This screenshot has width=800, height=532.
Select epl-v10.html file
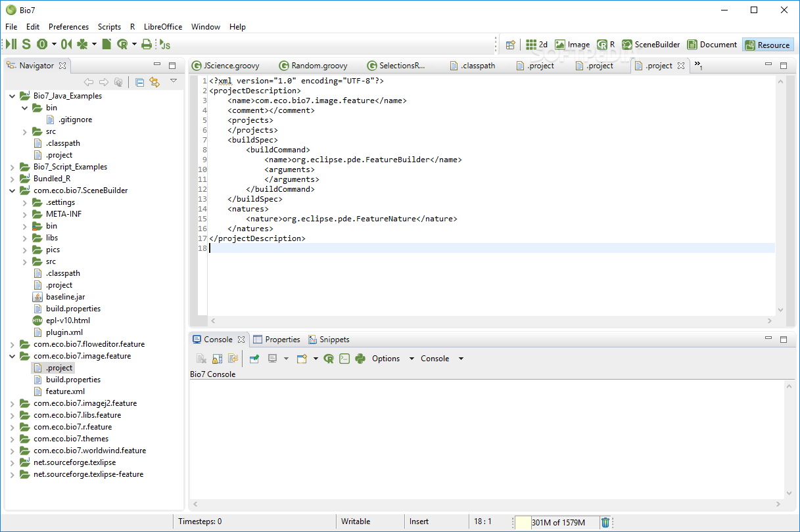coord(61,321)
